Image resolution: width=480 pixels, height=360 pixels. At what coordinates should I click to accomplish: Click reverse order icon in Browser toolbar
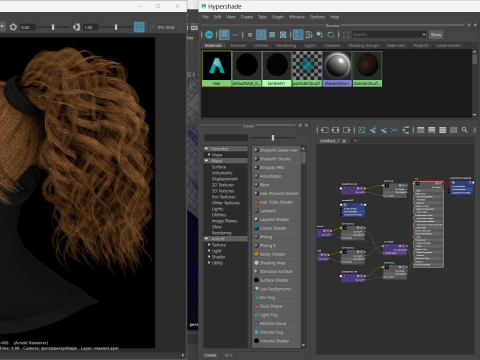[331, 34]
